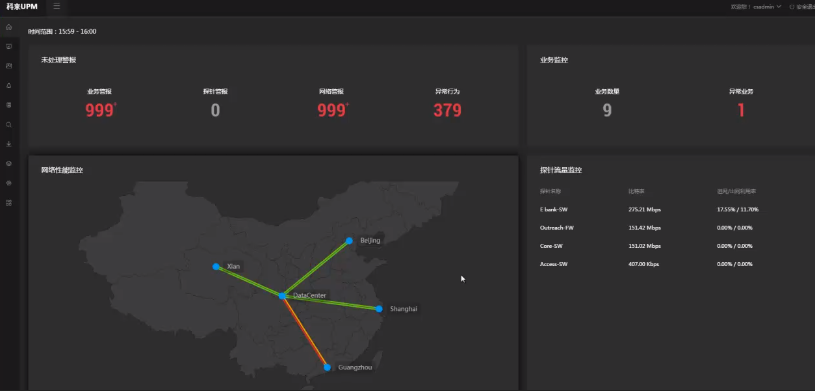Select the Guangzhou node on the map

click(327, 367)
